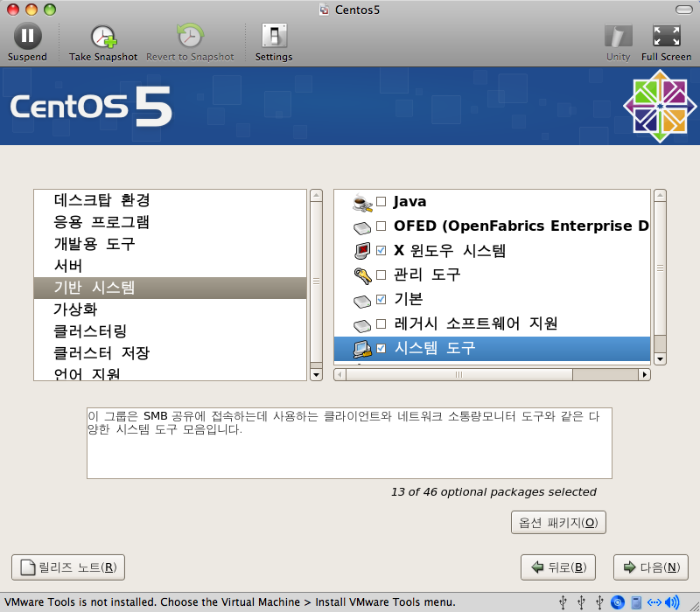Image resolution: width=700 pixels, height=612 pixels.
Task: Select the 가상화 category
Action: [x=170, y=309]
